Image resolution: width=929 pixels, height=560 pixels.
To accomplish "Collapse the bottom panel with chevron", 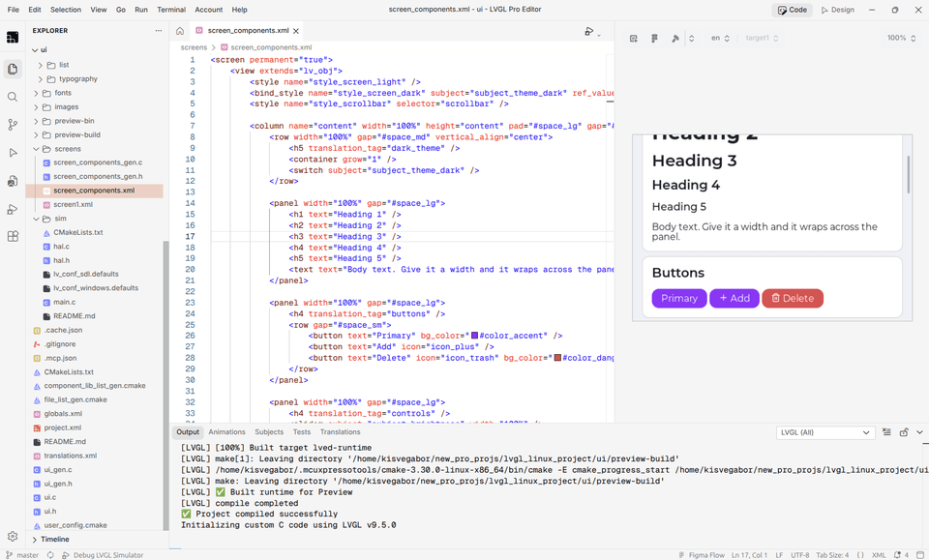I will pyautogui.click(x=919, y=432).
